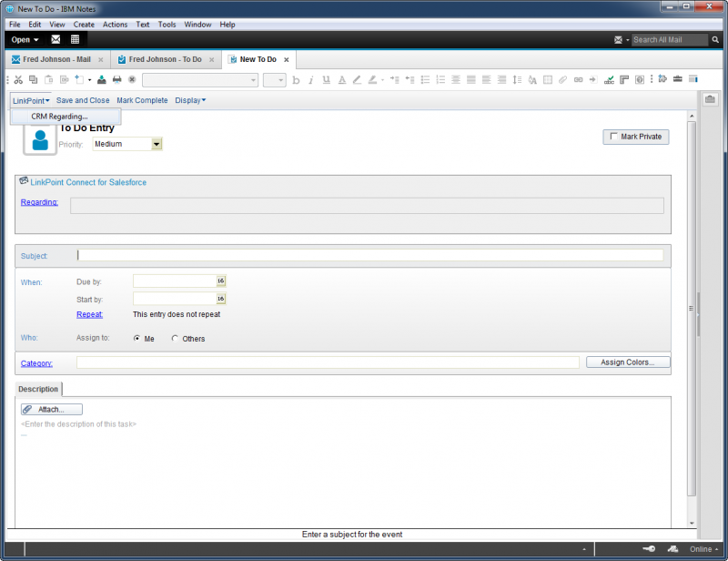Click the indent icon

pyautogui.click(x=395, y=80)
